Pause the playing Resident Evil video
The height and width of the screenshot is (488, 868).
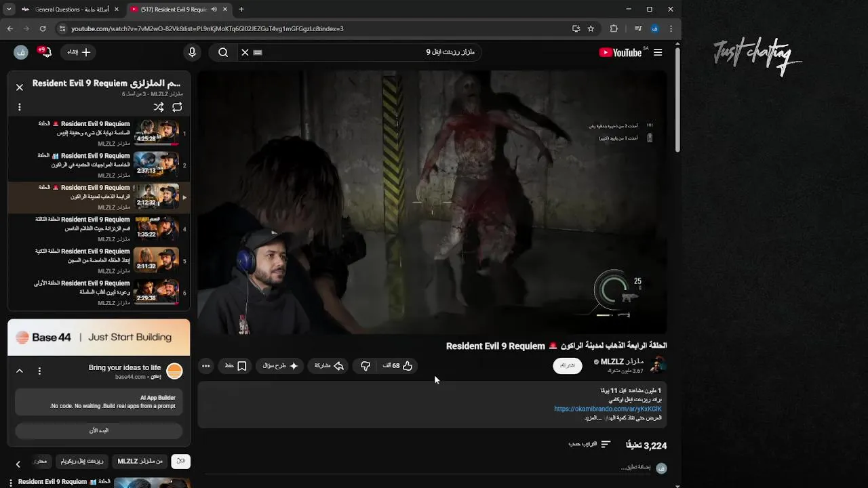[x=432, y=202]
